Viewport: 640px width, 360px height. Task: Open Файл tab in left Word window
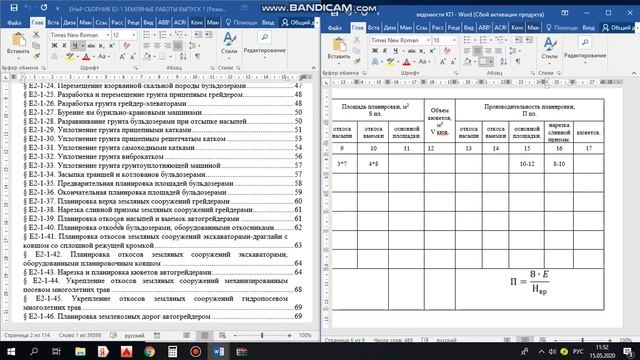pyautogui.click(x=14, y=23)
